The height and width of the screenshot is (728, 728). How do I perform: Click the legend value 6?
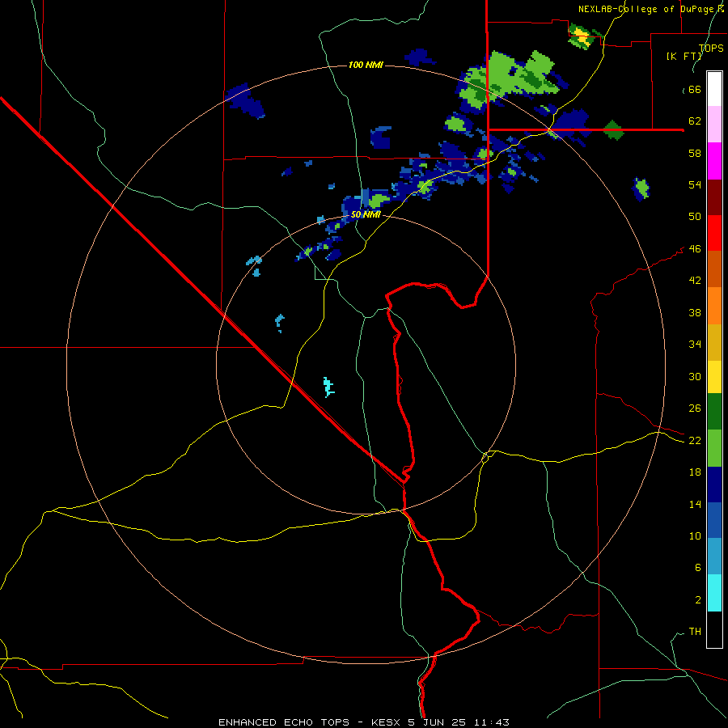point(698,567)
